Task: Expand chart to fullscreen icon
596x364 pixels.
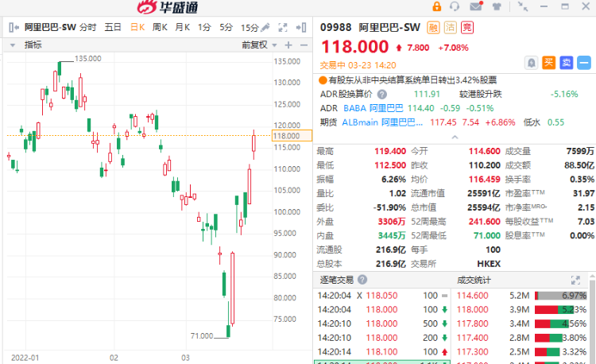Action: tap(282, 27)
